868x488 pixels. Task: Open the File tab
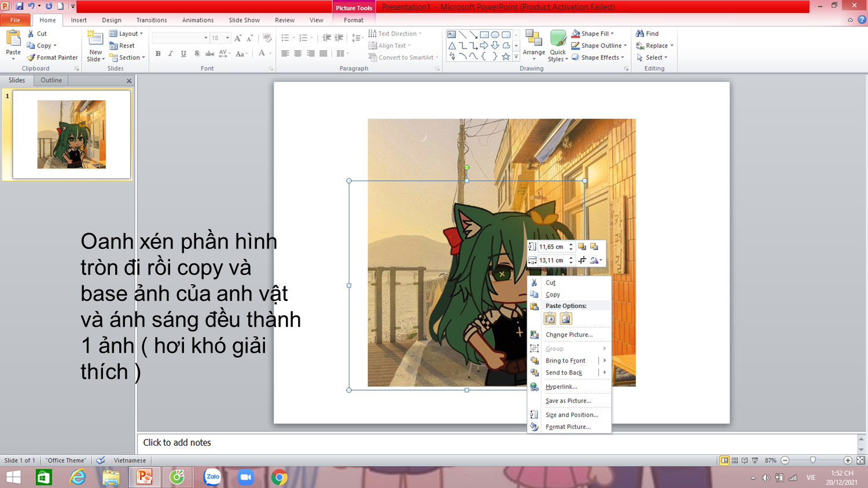click(x=15, y=20)
